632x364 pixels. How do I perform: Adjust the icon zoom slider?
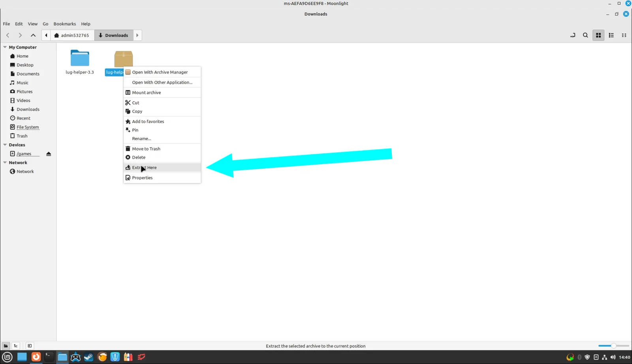[x=613, y=346]
